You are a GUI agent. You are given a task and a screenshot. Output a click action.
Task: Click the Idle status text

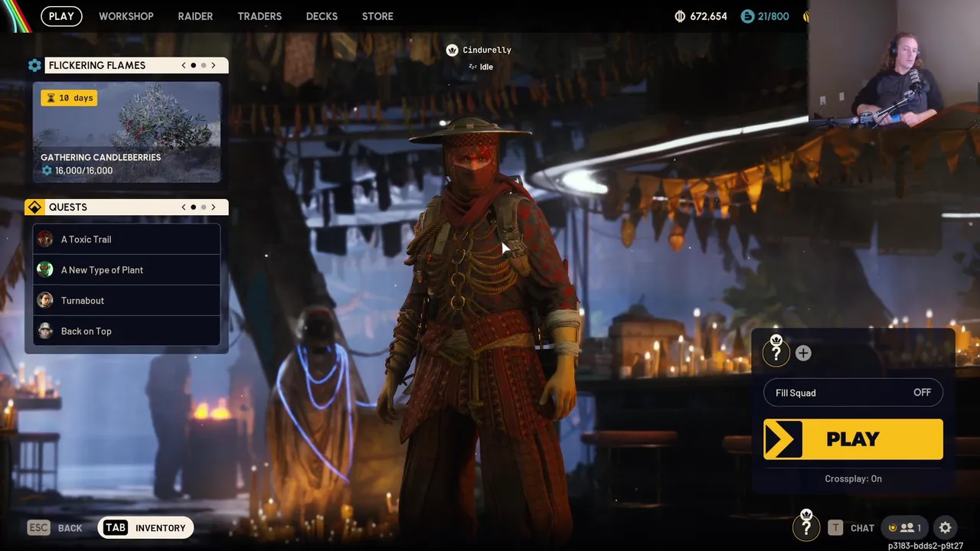tap(486, 67)
